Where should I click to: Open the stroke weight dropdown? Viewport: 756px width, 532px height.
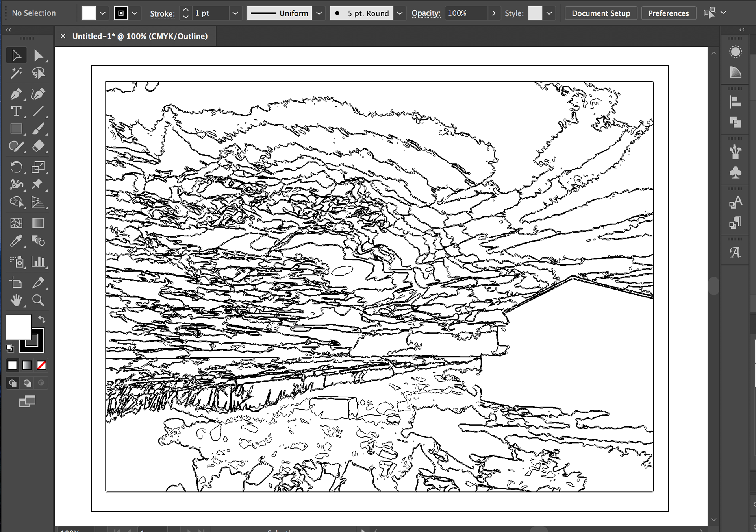pos(235,13)
